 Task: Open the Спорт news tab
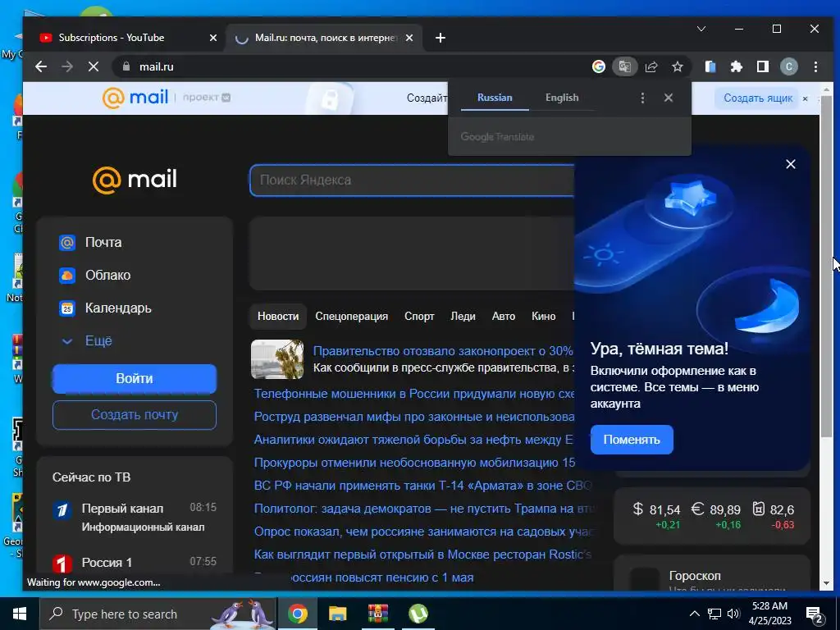[419, 316]
